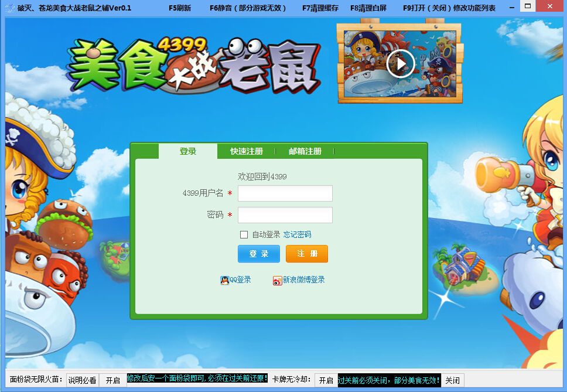Minimize the application window

click(512, 7)
